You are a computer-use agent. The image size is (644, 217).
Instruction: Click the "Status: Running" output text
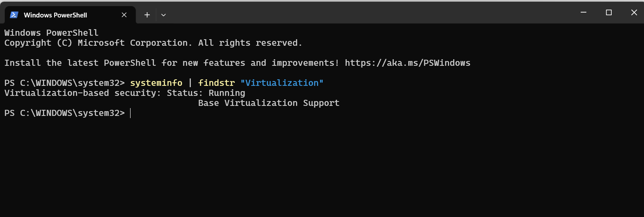tap(206, 93)
